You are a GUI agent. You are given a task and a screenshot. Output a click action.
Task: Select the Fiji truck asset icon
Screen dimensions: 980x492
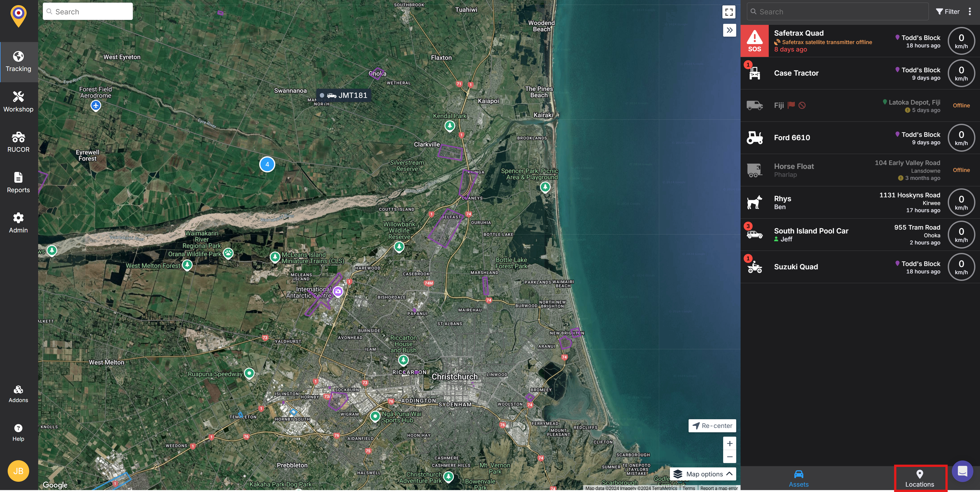[754, 105]
